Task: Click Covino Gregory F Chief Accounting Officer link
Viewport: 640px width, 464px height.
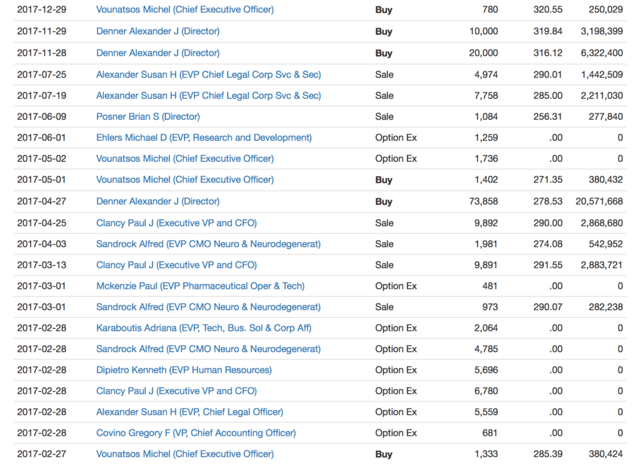Action: click(x=196, y=433)
